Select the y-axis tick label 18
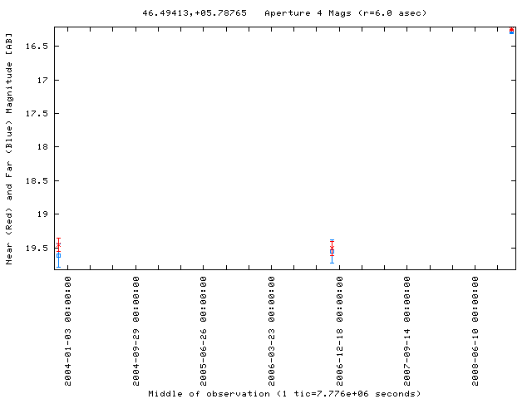This screenshot has width=532, height=399. pyautogui.click(x=43, y=147)
